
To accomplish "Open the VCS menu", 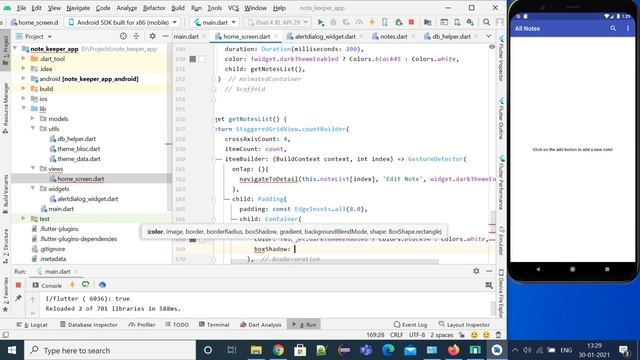I will (233, 8).
